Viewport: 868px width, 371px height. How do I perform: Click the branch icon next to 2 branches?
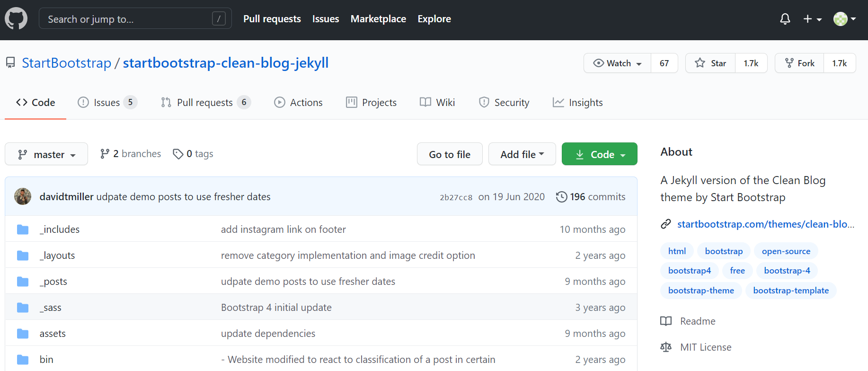(x=105, y=154)
